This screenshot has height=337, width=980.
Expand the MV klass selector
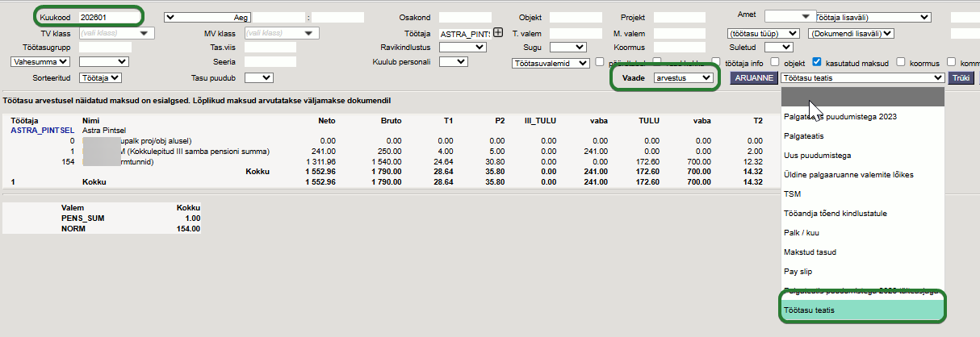point(281,33)
